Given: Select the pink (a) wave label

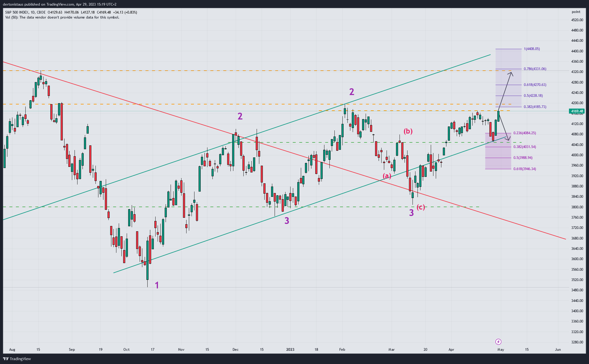Looking at the screenshot, I should [x=387, y=176].
